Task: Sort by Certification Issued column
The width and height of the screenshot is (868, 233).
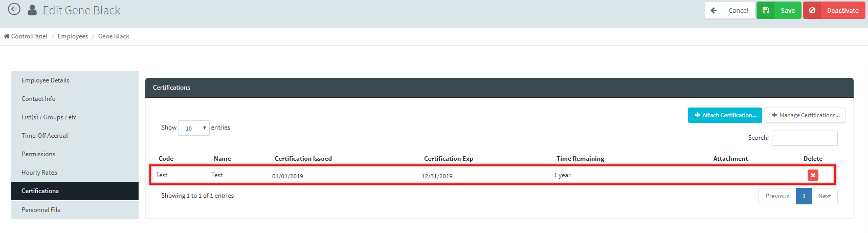Action: tap(303, 159)
